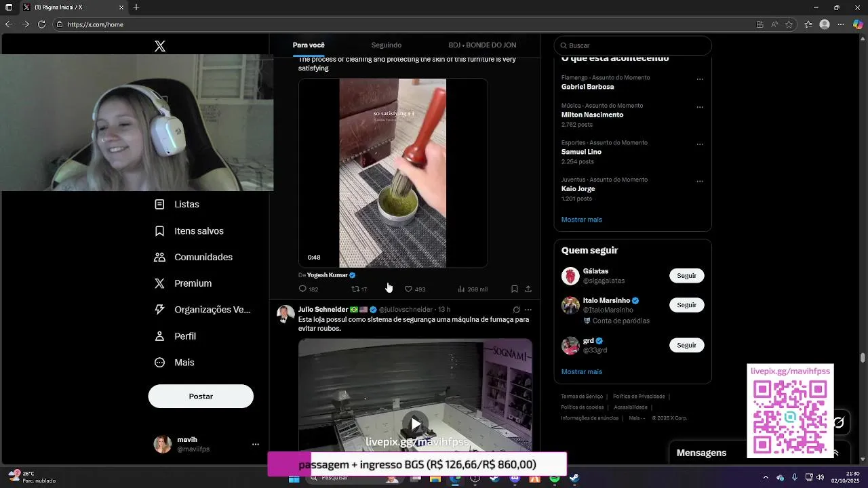Screen dimensions: 868x488
Task: Open options for Gabriel Barbosa trend
Action: 700,79
